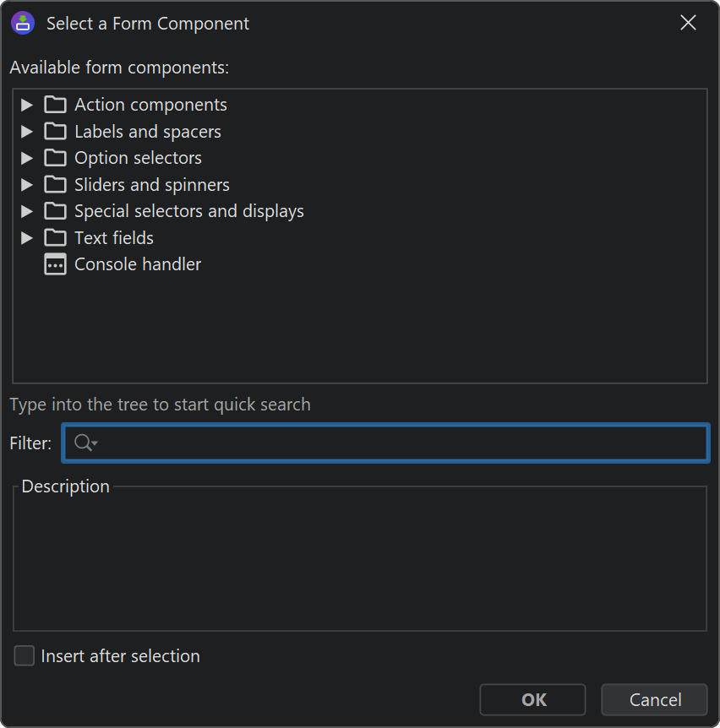Expand the Special selectors and displays node
The height and width of the screenshot is (728, 720).
coord(27,211)
